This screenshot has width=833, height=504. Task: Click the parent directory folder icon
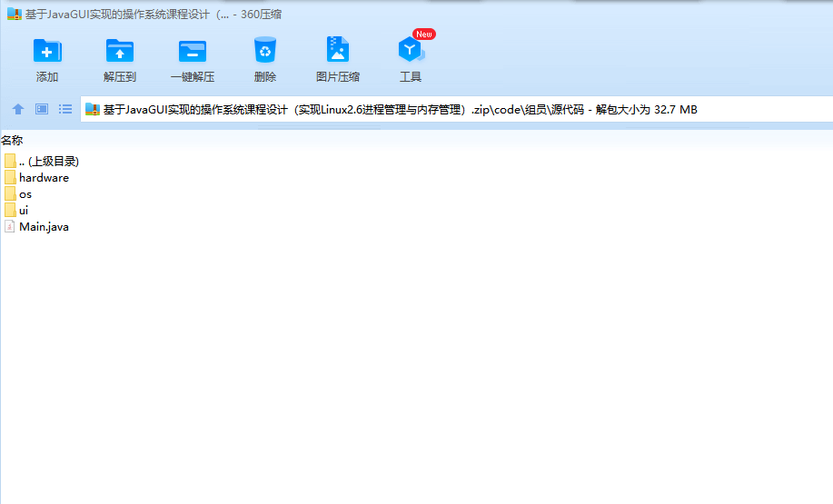click(10, 161)
